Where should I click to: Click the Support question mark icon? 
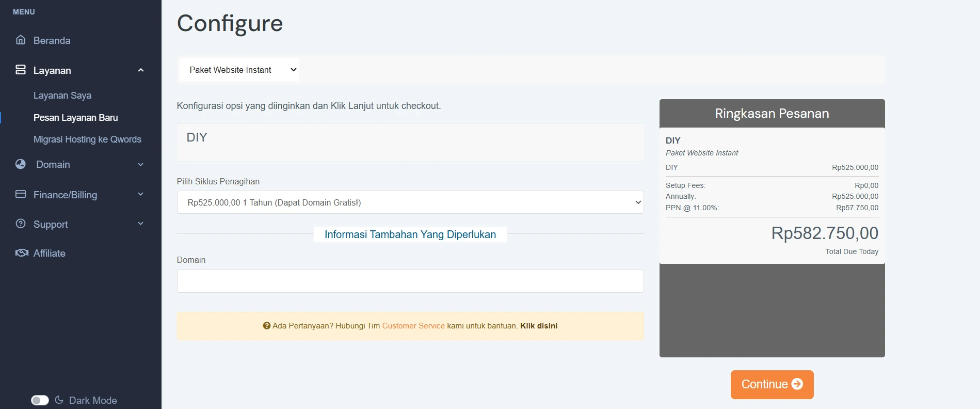(21, 224)
